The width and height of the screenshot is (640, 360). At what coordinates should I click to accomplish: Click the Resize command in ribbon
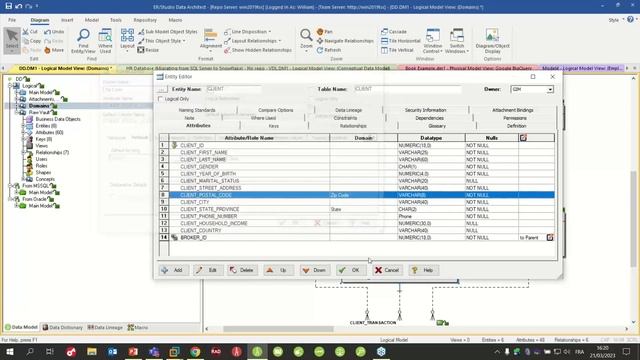click(148, 50)
